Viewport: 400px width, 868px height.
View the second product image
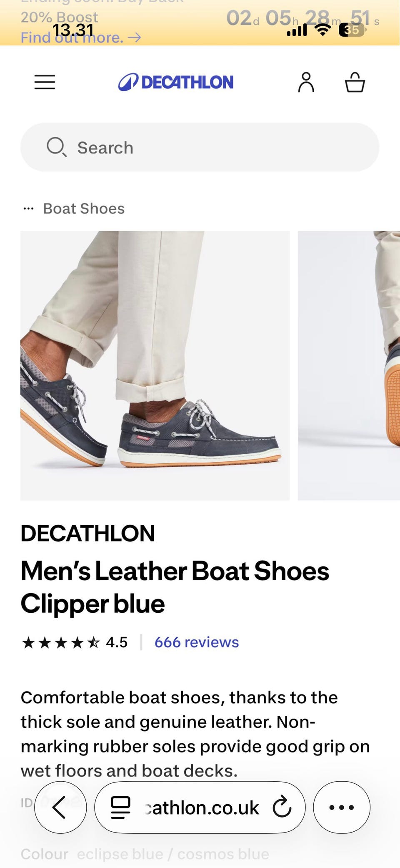coord(349,365)
